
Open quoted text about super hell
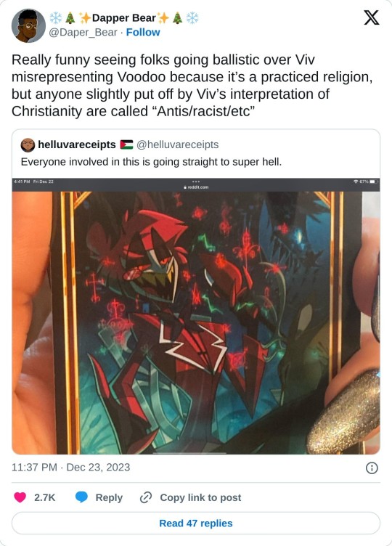coord(151,162)
